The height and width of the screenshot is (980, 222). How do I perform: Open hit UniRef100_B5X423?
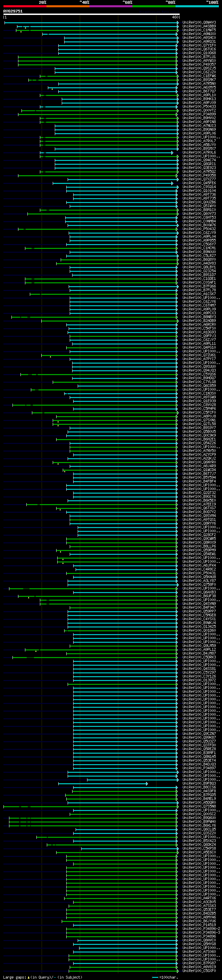click(x=199, y=841)
